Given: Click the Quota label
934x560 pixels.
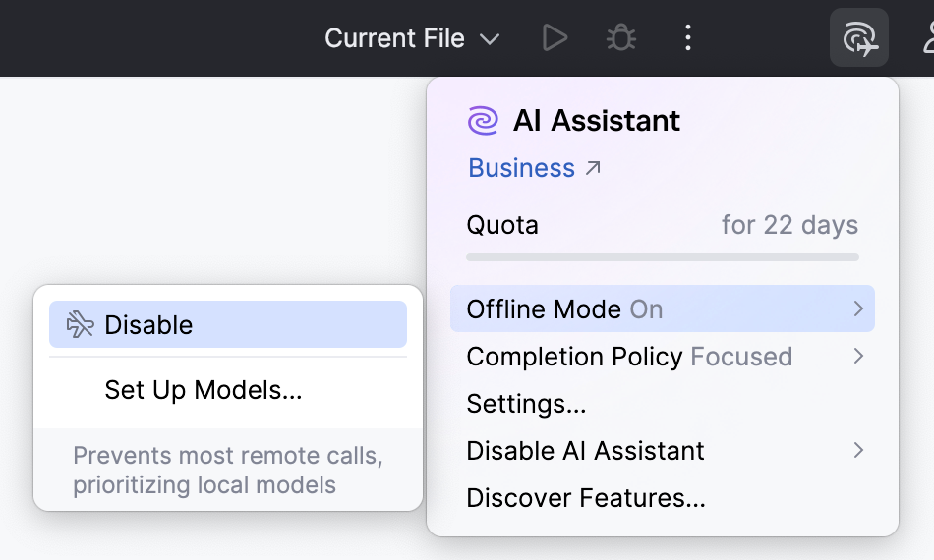Looking at the screenshot, I should 502,225.
